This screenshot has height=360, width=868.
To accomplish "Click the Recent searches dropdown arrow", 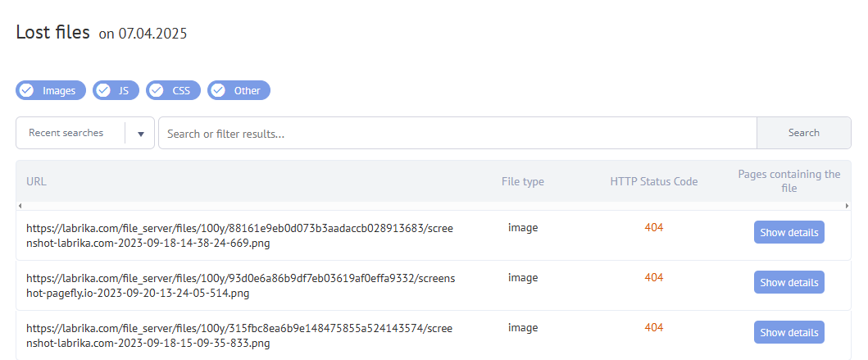I will 141,134.
